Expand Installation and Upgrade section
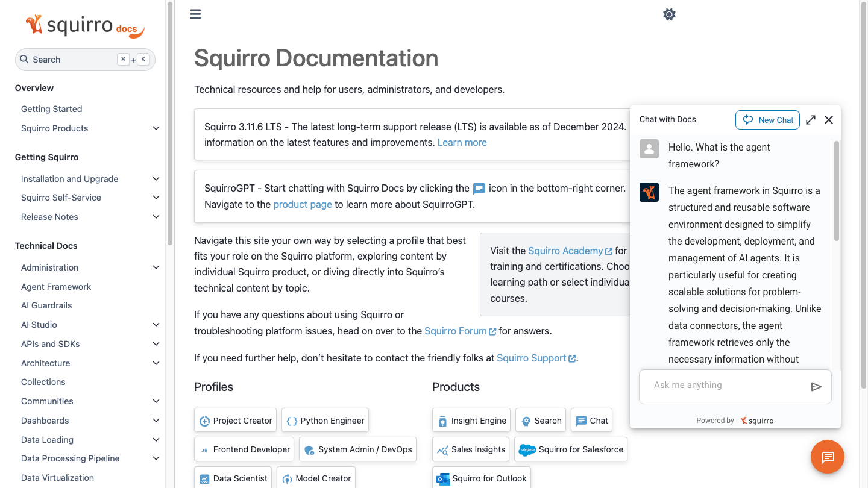 click(156, 179)
